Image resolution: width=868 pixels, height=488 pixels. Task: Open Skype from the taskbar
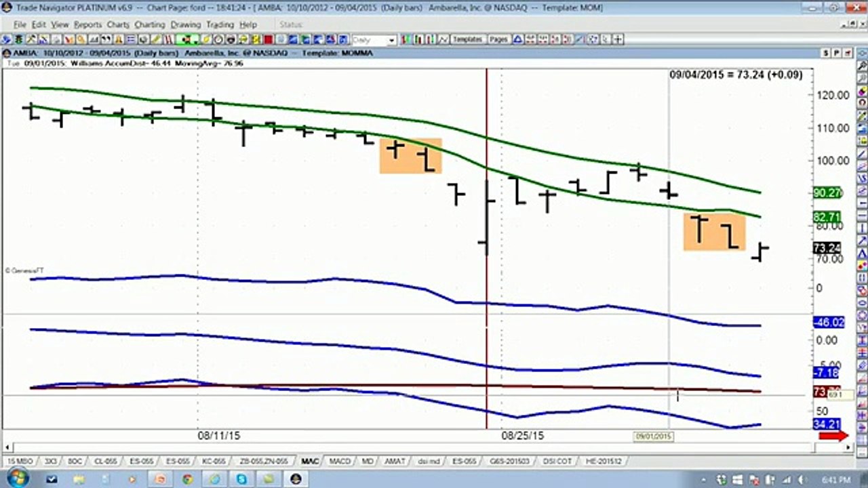click(241, 479)
